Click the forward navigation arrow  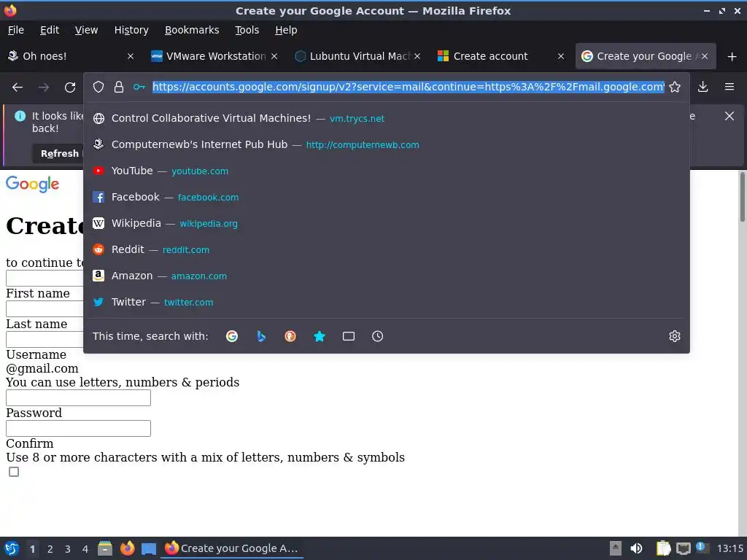pyautogui.click(x=44, y=87)
